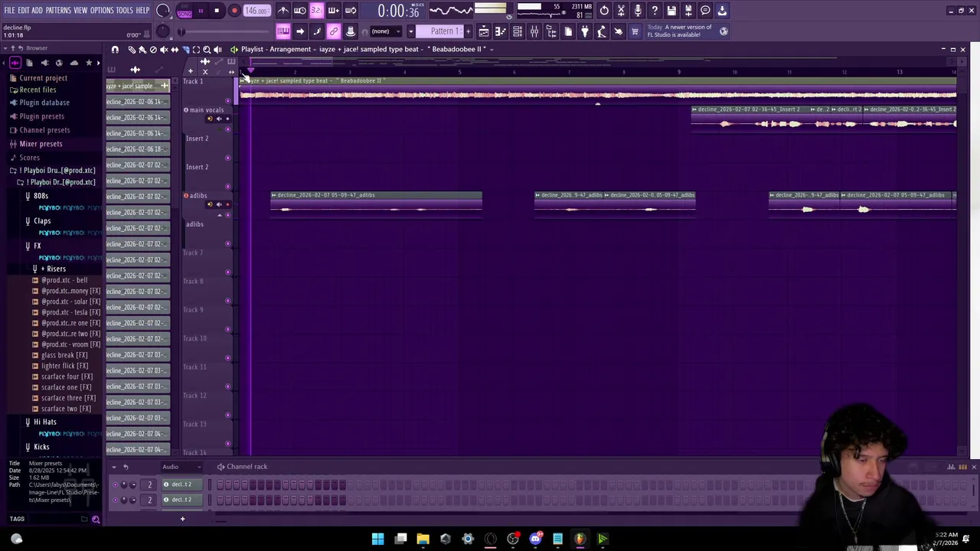
Task: Open the Mixer presets browser entry
Action: click(x=41, y=144)
